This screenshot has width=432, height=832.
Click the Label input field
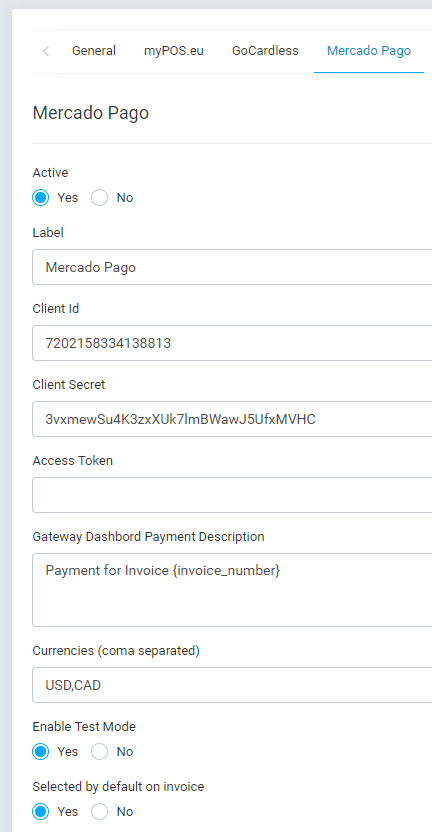tap(232, 267)
